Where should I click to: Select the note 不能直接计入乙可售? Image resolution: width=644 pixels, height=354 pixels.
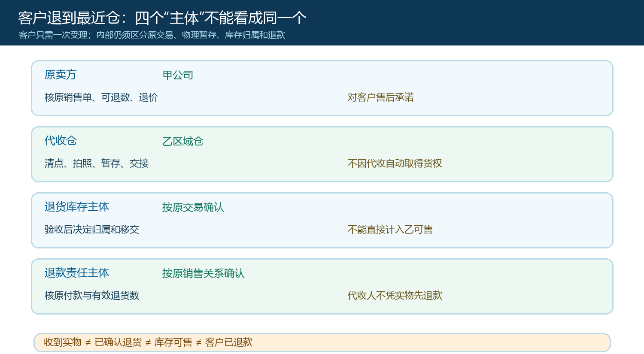(390, 230)
